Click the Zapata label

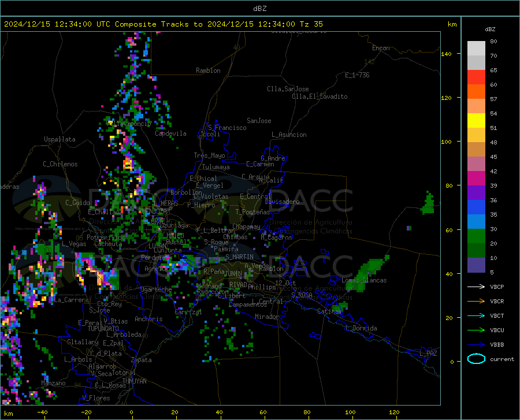(x=142, y=360)
